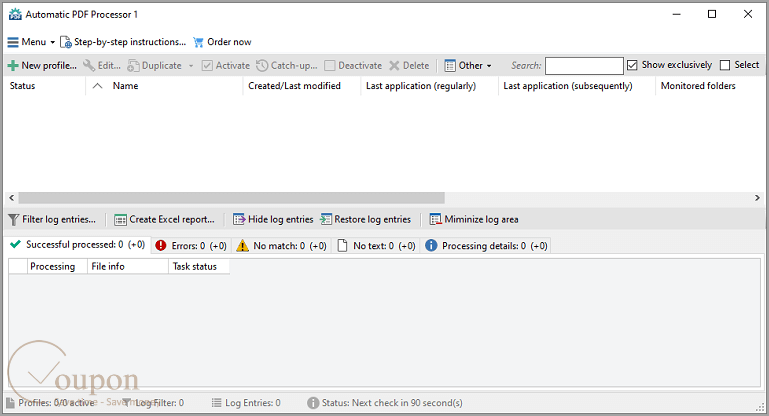Click the app icon in title bar
Viewport: 769px width, 416px height.
tap(15, 14)
